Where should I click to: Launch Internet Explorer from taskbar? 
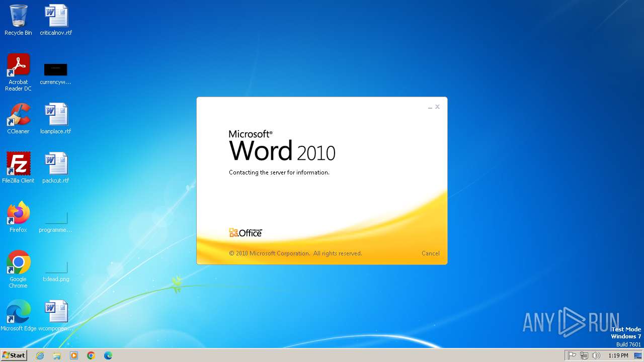click(40, 355)
